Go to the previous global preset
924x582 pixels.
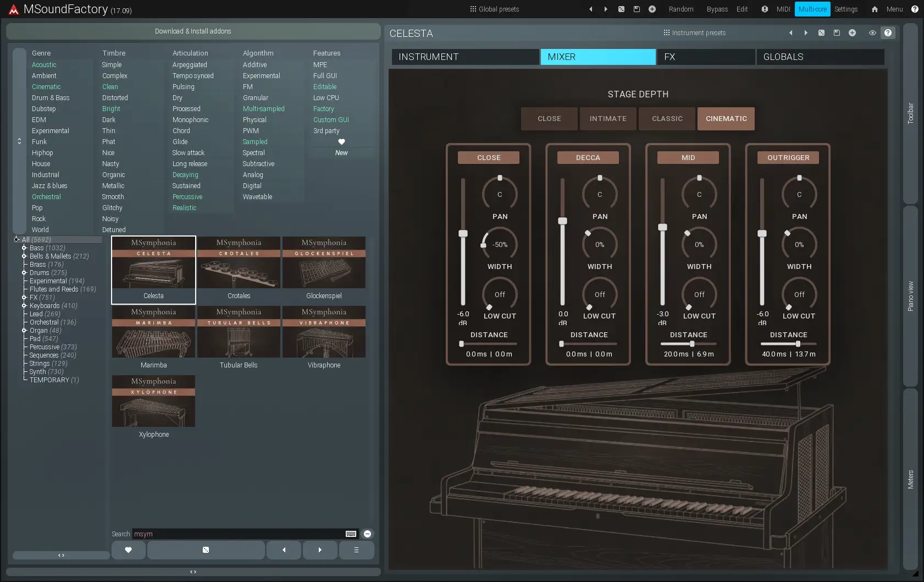591,9
